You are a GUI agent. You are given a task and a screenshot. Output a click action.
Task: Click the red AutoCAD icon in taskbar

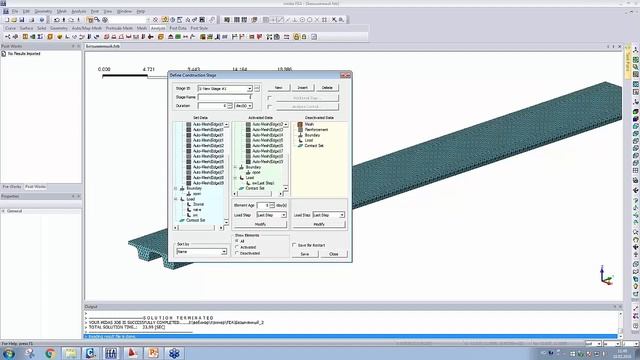click(132, 353)
